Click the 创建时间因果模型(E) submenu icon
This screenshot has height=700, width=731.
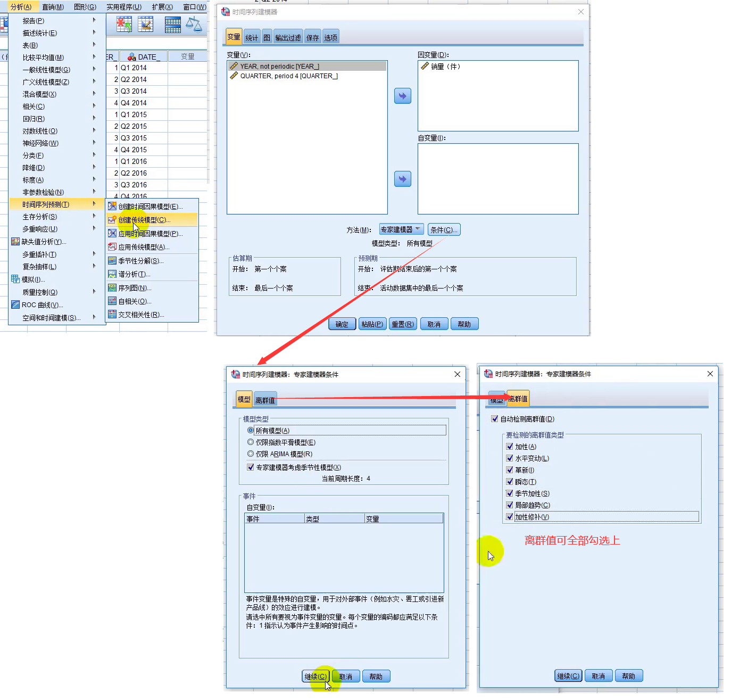click(x=112, y=206)
